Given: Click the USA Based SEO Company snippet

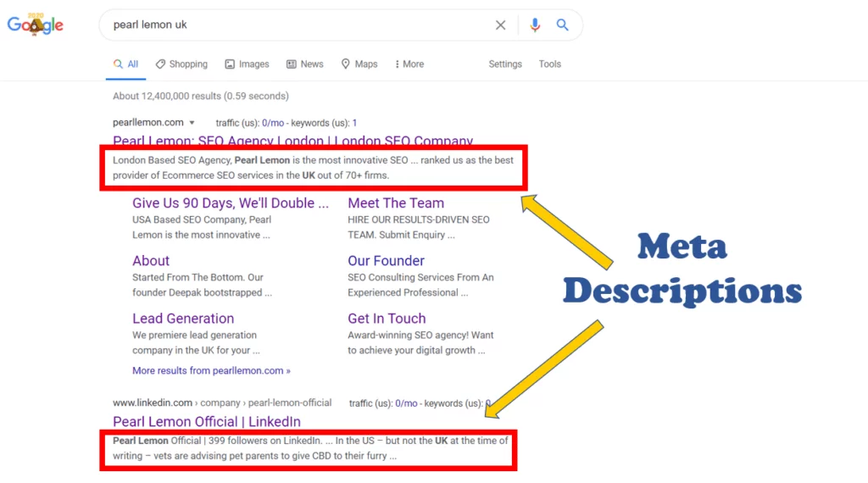Looking at the screenshot, I should [x=202, y=227].
